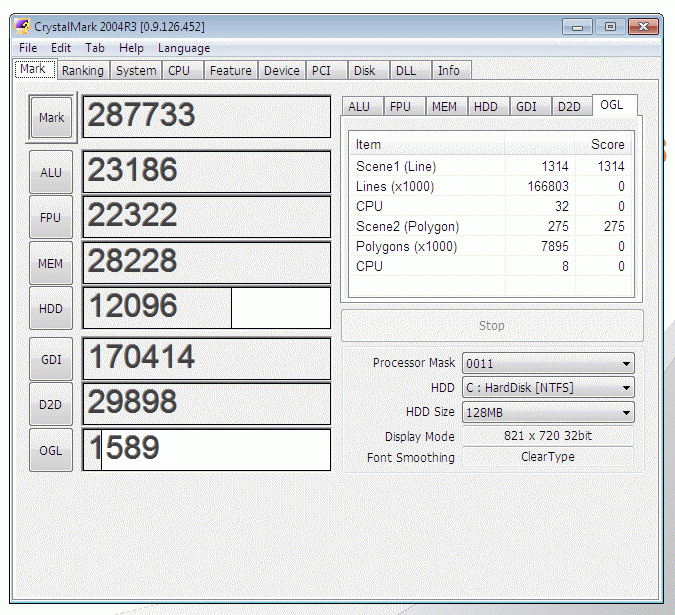The image size is (675, 615).
Task: Click the total Mark score 287733
Action: click(x=207, y=117)
